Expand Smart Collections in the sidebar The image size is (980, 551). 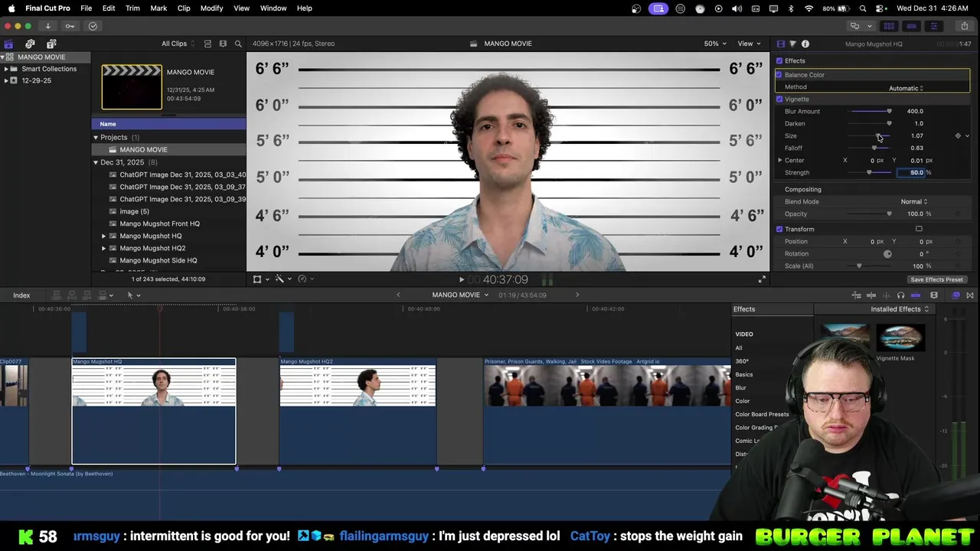[x=6, y=69]
